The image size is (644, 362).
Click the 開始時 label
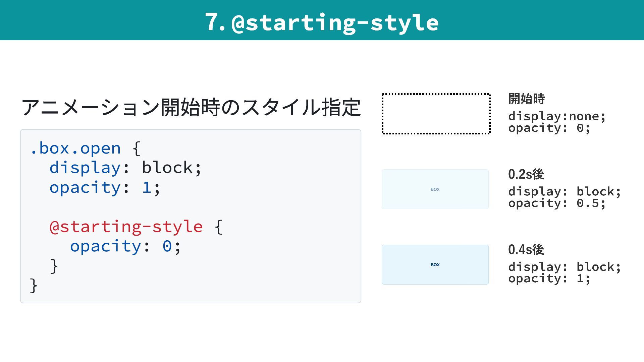527,99
